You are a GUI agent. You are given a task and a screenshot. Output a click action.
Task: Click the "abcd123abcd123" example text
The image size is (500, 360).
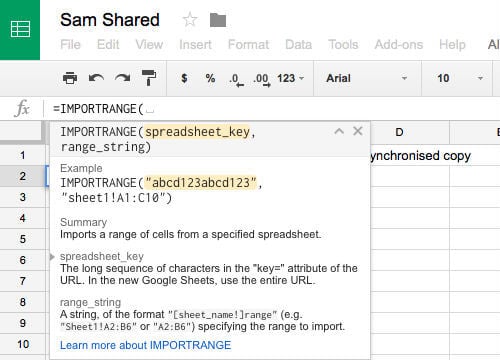pos(201,183)
